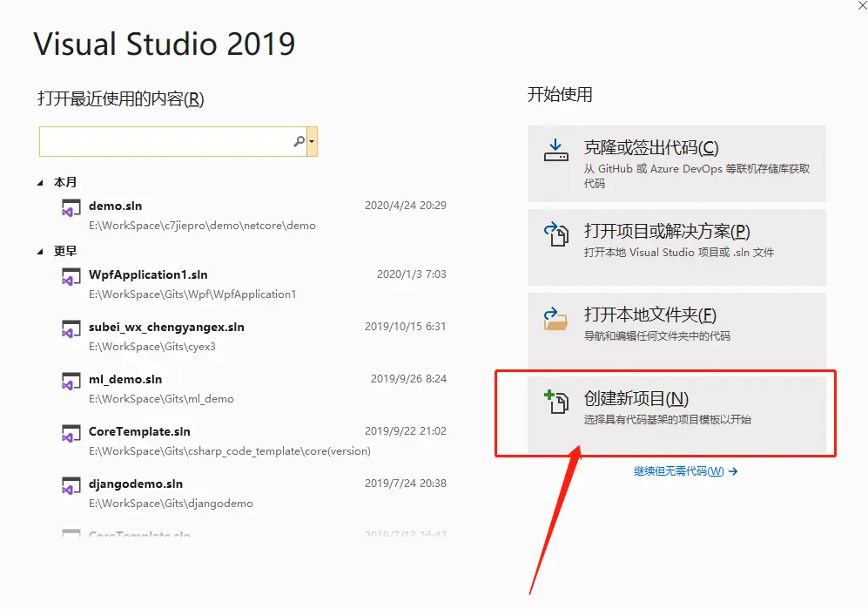Click the date 2019/7/24 20:38
This screenshot has height=609, width=868.
click(x=406, y=484)
